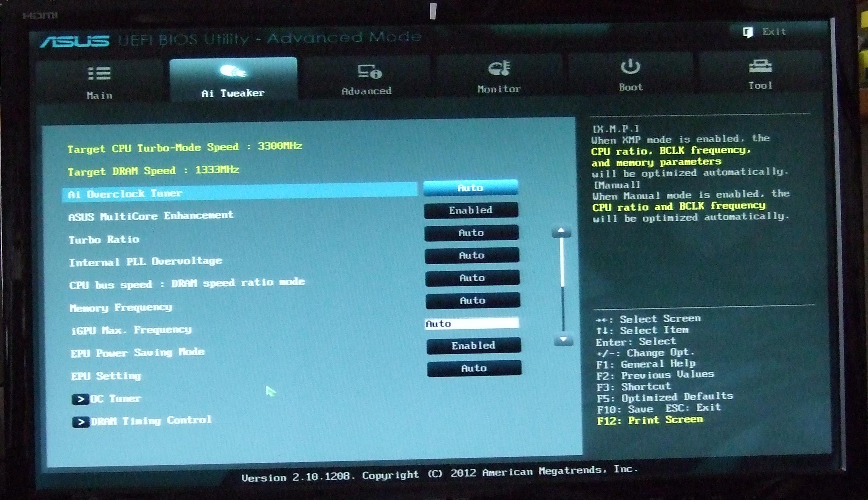868x500 pixels.
Task: Click the [X.M.P.] help heading
Action: [x=615, y=129]
